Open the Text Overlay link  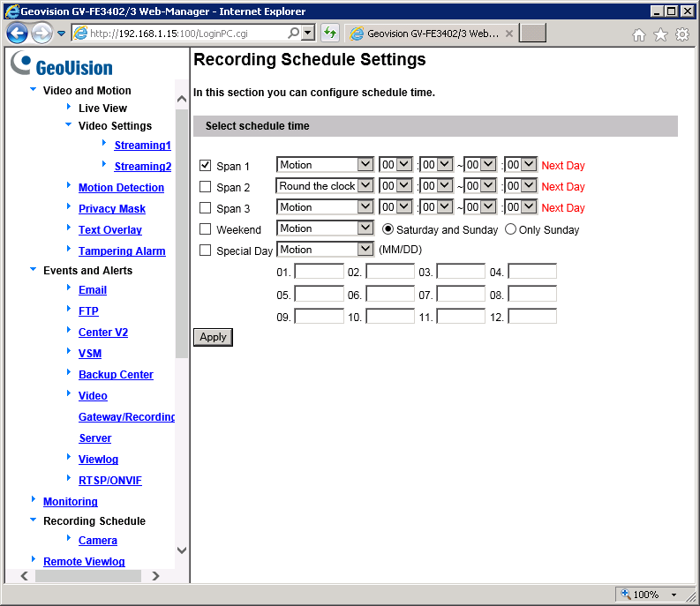coord(110,230)
